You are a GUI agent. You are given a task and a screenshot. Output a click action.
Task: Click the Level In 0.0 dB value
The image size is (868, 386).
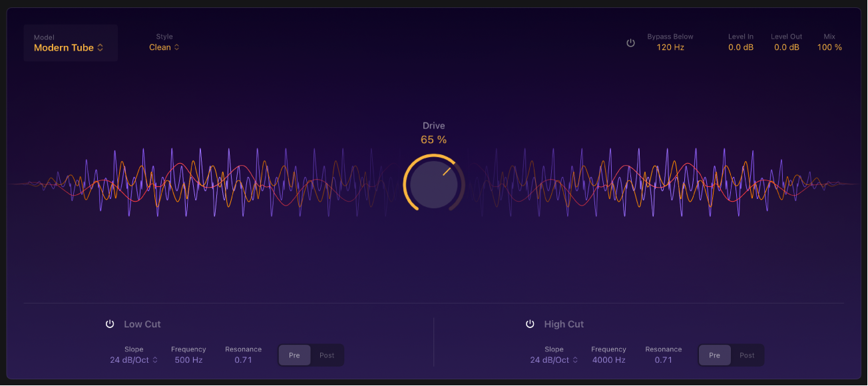741,48
